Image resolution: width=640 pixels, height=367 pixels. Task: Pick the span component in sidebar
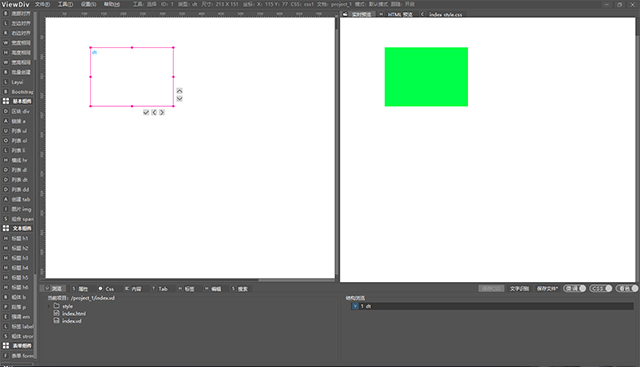click(x=17, y=219)
